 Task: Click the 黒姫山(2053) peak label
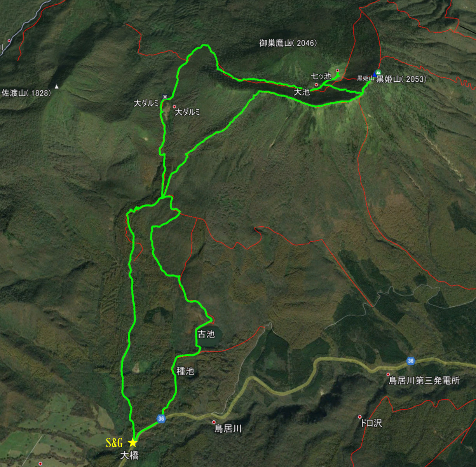pos(401,79)
